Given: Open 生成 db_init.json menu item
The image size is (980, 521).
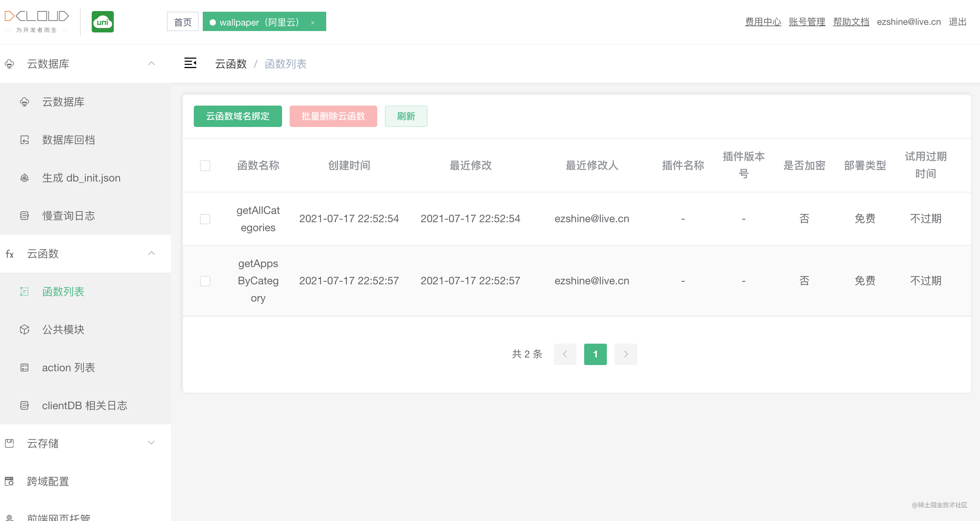Looking at the screenshot, I should [x=85, y=178].
